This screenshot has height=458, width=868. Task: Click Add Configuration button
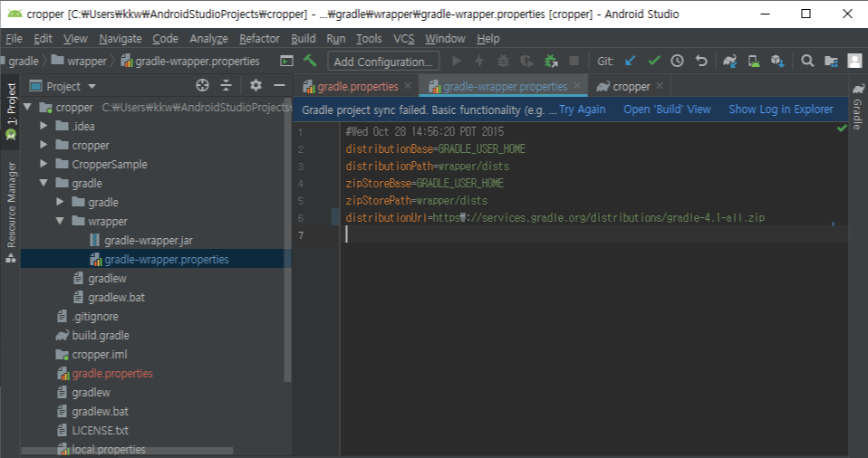pos(383,62)
